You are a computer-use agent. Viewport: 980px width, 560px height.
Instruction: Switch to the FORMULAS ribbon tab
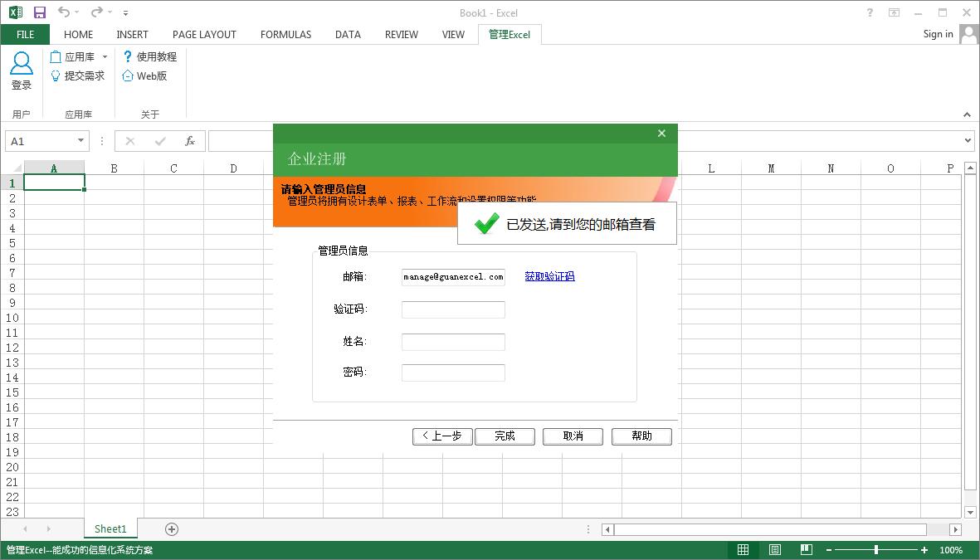click(285, 34)
